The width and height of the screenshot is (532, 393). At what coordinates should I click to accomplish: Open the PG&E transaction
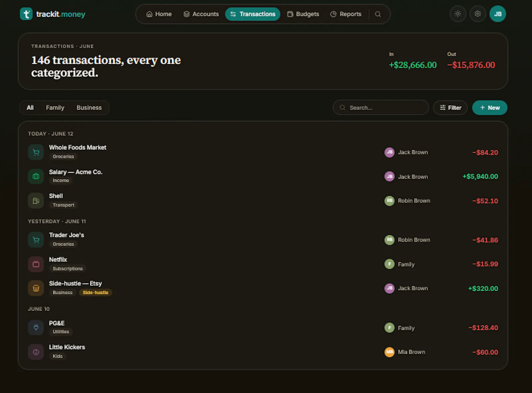263,328
